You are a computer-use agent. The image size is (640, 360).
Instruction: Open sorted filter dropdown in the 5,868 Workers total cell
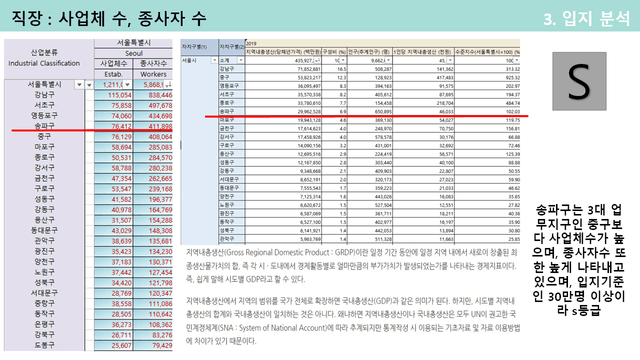(168, 84)
